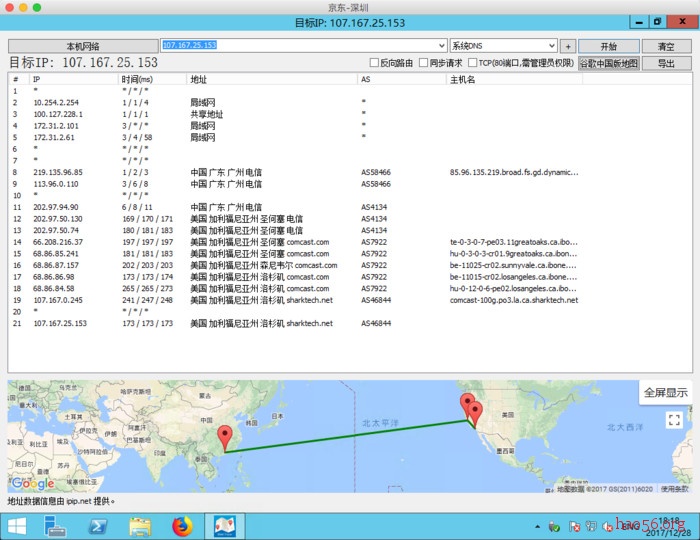The image size is (700, 540).
Task: Click the red map pin in Guangdong
Action: (225, 437)
